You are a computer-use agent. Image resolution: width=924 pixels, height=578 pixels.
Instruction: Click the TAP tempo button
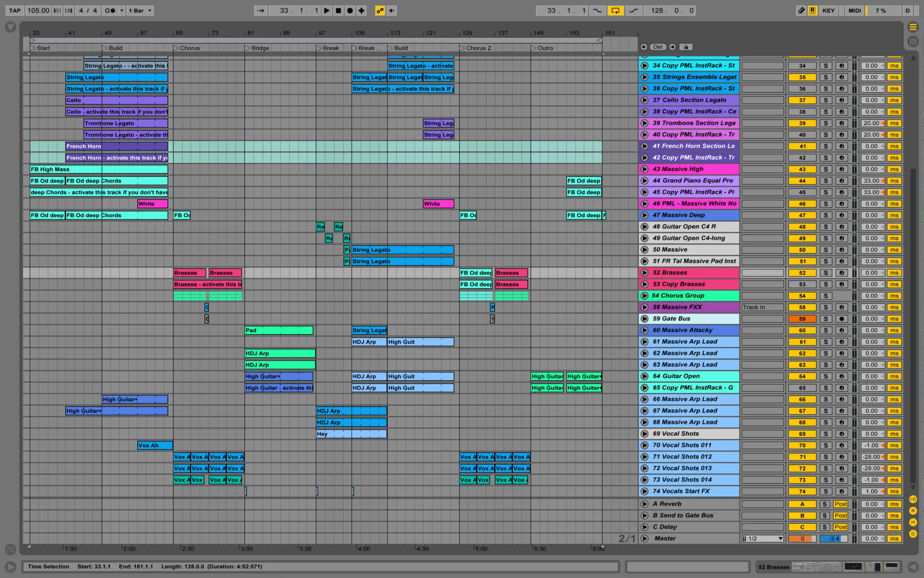(15, 10)
